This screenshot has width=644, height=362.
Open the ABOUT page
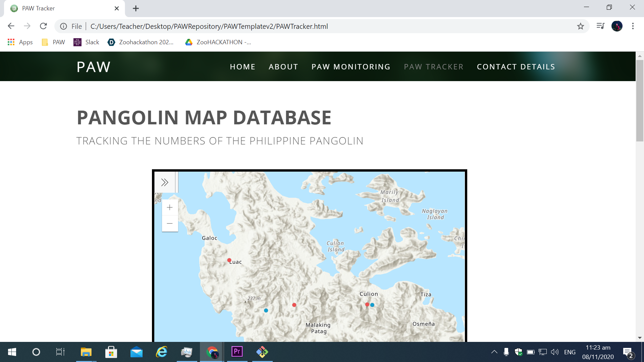pyautogui.click(x=283, y=67)
